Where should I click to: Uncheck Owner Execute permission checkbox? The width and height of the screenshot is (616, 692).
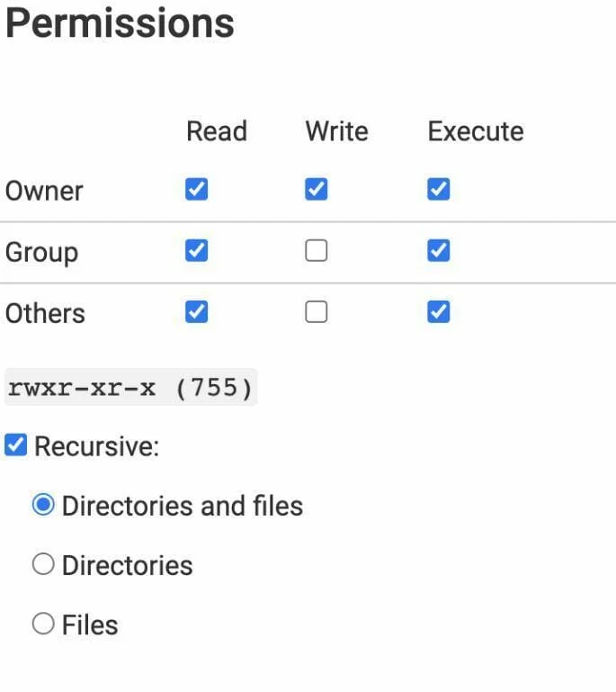[x=438, y=190]
